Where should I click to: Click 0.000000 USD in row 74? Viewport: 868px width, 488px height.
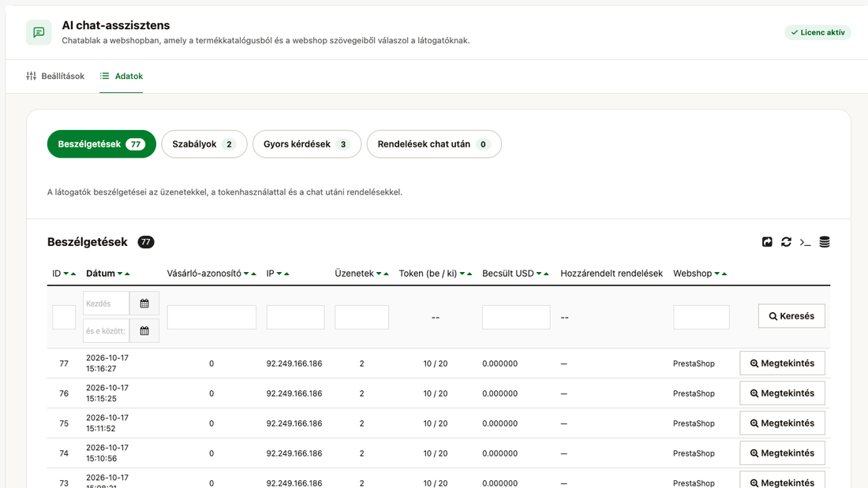(499, 453)
